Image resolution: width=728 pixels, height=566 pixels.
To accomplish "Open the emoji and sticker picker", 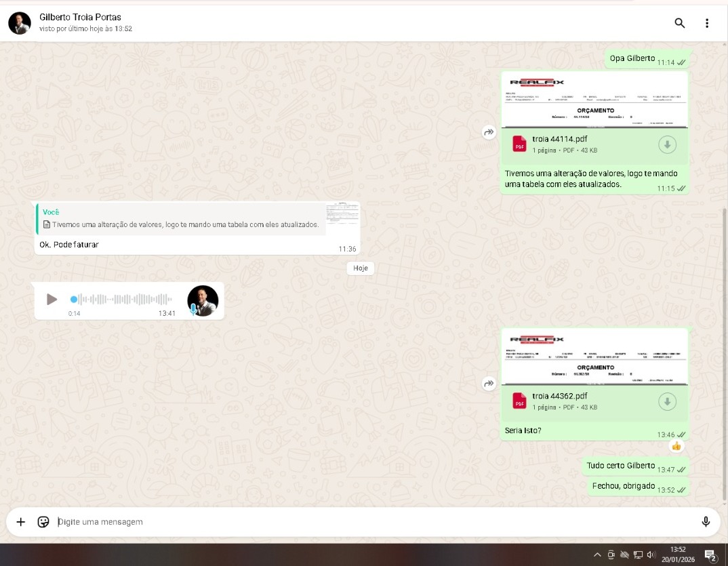I will coord(43,522).
